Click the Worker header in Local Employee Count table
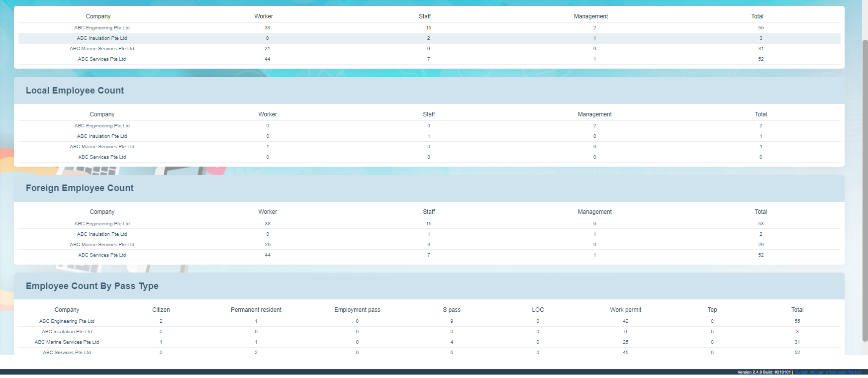Image resolution: width=868 pixels, height=378 pixels. pos(268,114)
